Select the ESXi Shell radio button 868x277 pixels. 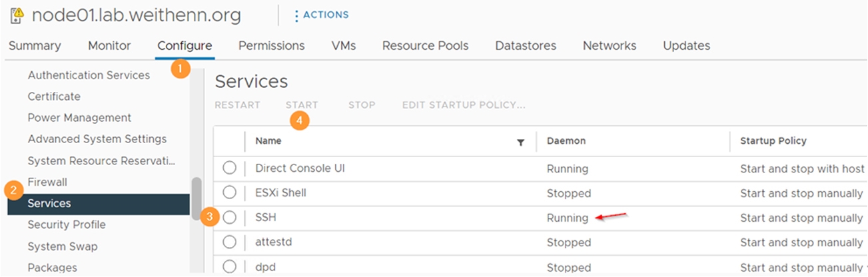(x=230, y=192)
